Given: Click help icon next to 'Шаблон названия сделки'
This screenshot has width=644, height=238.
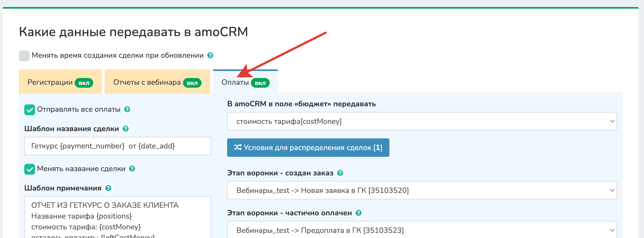Looking at the screenshot, I should coord(126,129).
